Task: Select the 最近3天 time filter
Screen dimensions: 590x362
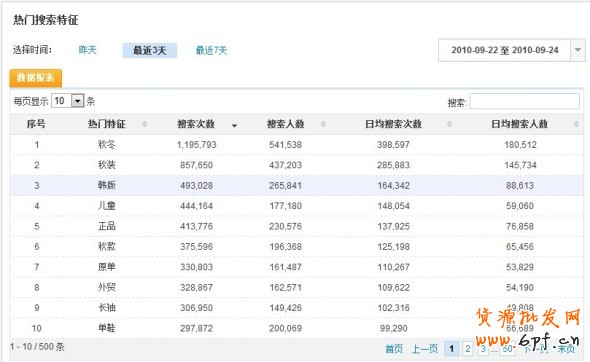Action: (x=150, y=50)
